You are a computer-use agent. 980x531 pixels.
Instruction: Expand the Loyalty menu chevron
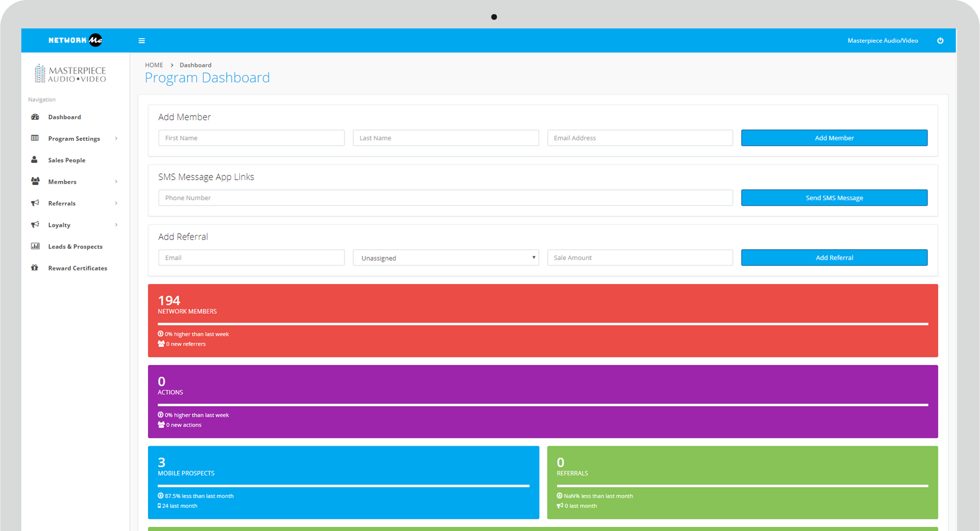116,225
